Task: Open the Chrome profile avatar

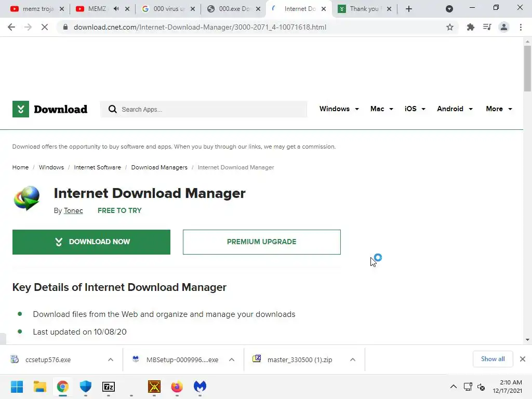Action: click(504, 27)
